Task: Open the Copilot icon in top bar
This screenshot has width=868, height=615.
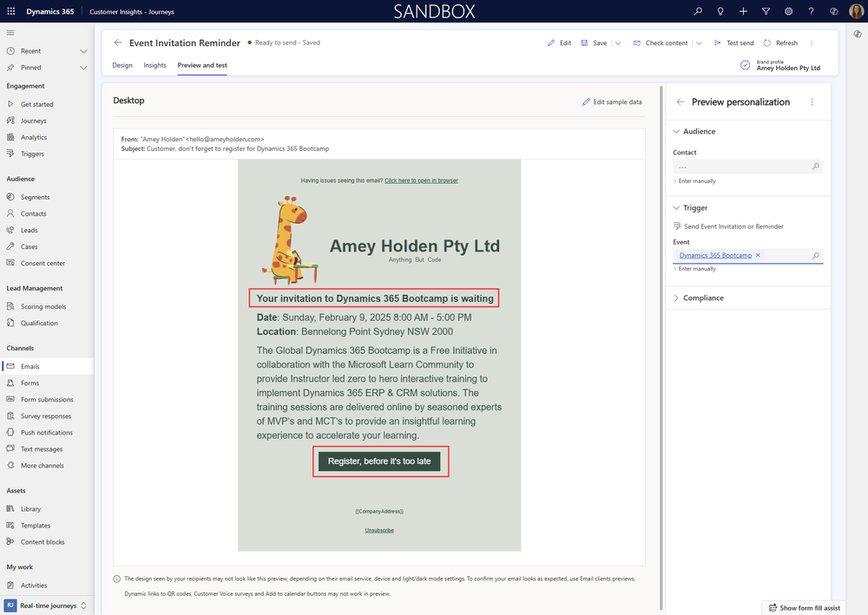Action: click(x=833, y=11)
